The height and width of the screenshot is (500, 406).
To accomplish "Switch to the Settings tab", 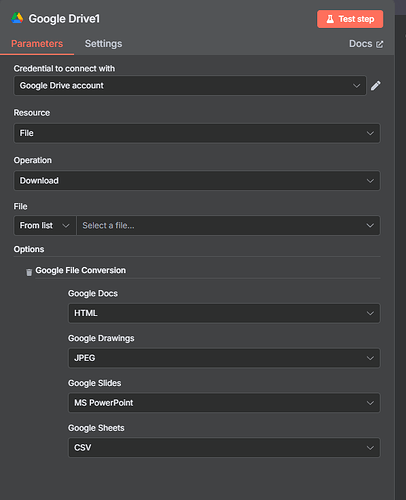I will point(103,44).
